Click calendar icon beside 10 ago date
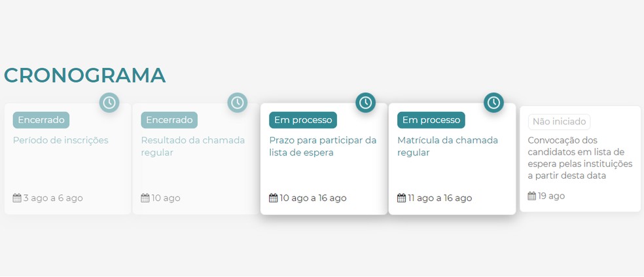The width and height of the screenshot is (644, 277). 145,198
